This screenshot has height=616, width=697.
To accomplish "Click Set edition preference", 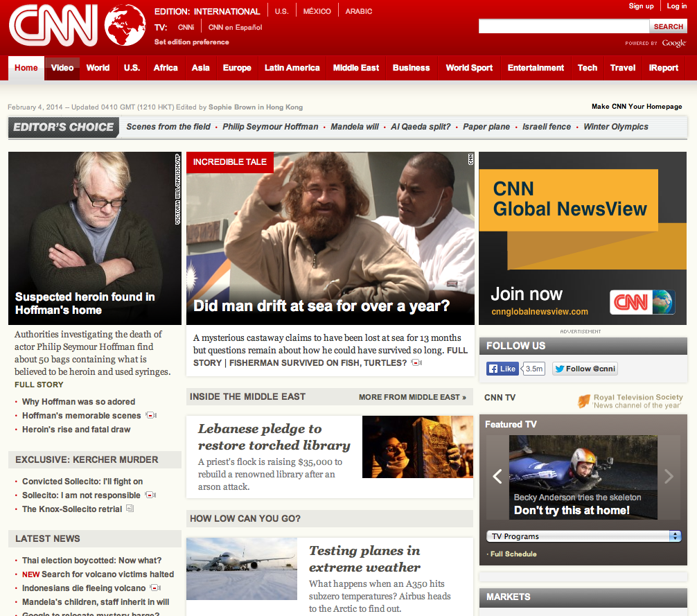I will [x=192, y=42].
